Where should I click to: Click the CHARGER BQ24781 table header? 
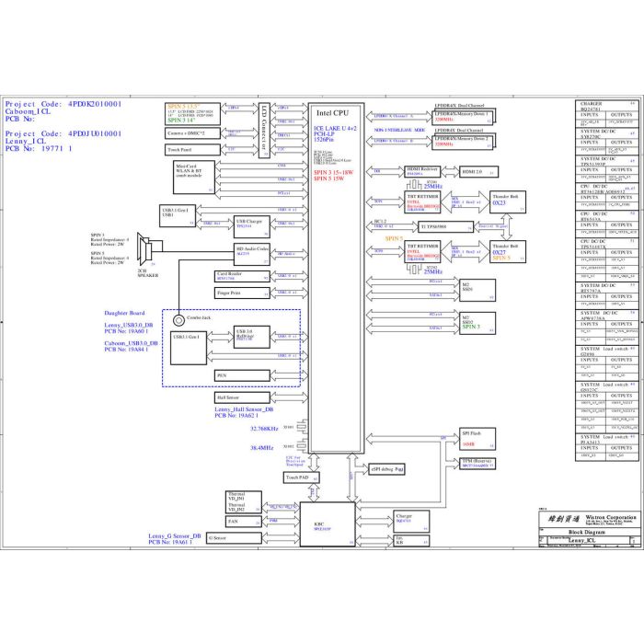[x=607, y=107]
